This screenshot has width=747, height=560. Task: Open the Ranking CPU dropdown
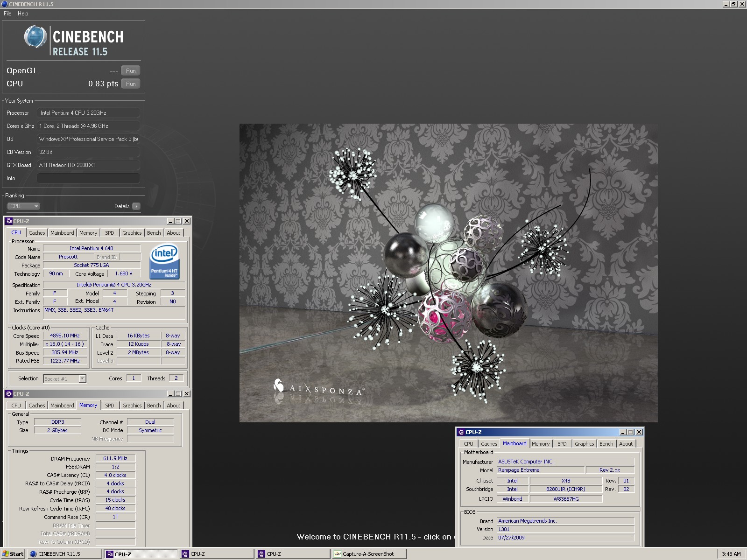click(x=23, y=206)
